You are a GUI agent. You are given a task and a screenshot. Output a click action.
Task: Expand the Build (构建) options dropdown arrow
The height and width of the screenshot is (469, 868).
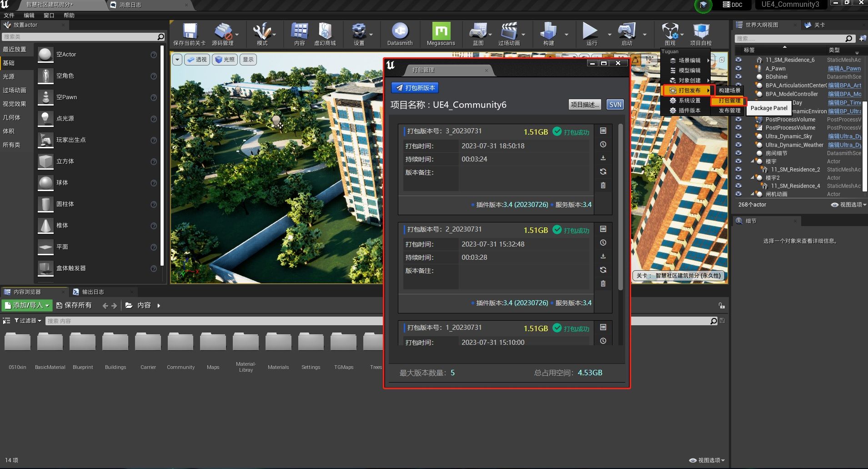[566, 34]
